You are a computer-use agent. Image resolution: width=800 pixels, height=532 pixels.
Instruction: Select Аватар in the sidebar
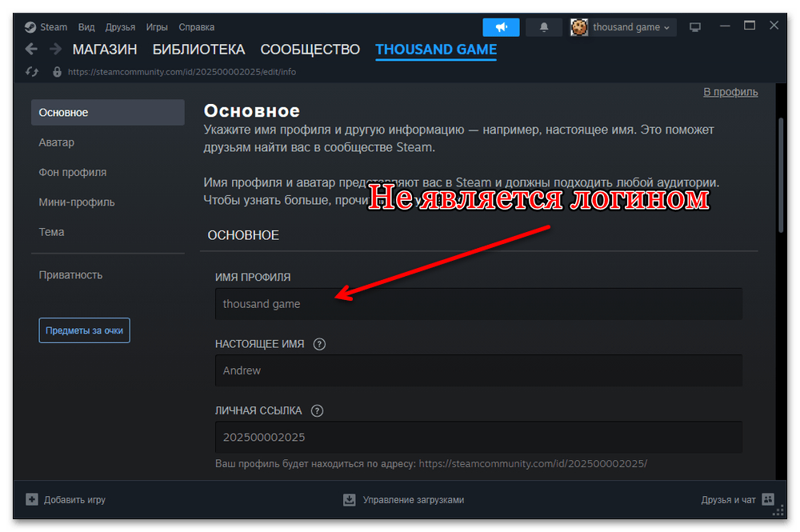[57, 142]
